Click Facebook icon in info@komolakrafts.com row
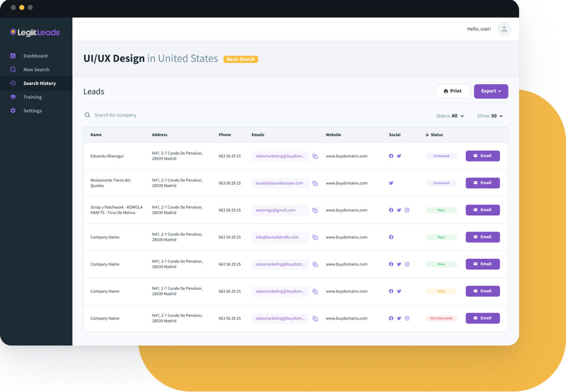566x392 pixels. pyautogui.click(x=391, y=237)
